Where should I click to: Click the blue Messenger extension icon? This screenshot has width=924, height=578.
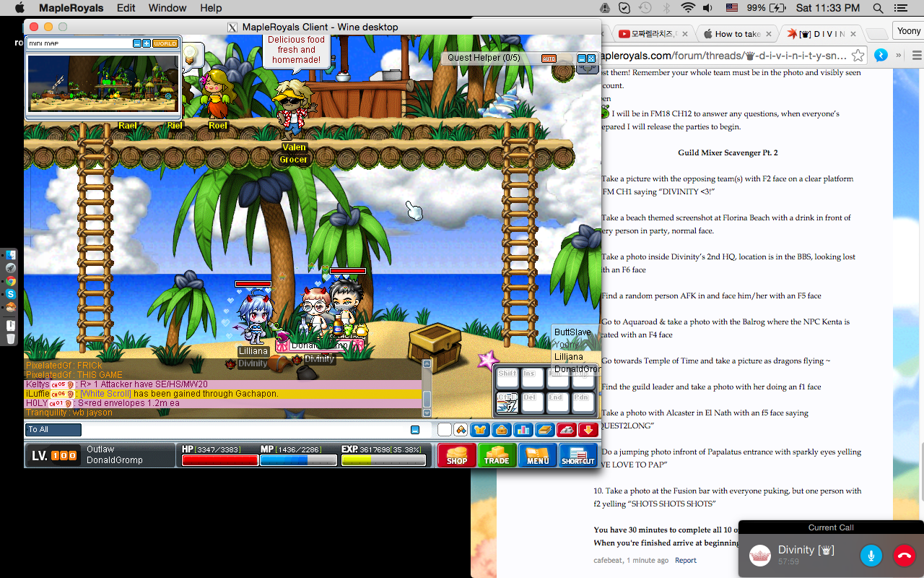click(881, 56)
